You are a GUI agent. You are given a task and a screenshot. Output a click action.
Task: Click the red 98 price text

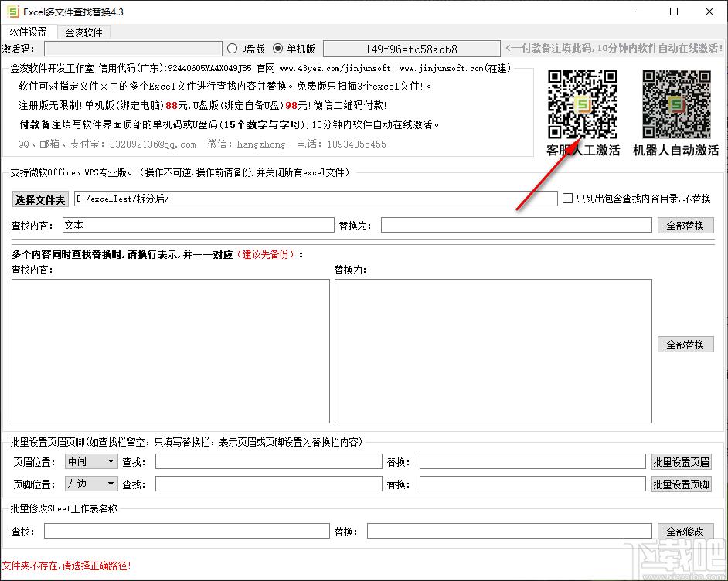click(x=291, y=105)
